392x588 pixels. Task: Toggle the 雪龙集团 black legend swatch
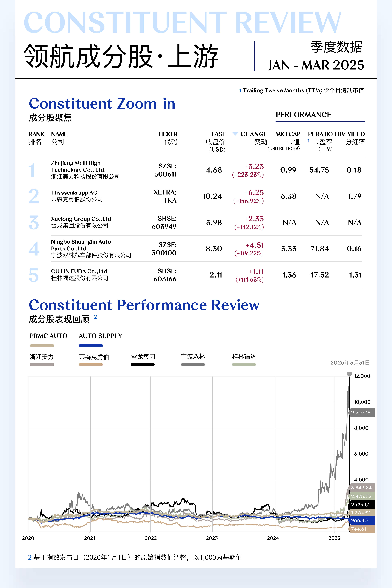pos(143,365)
